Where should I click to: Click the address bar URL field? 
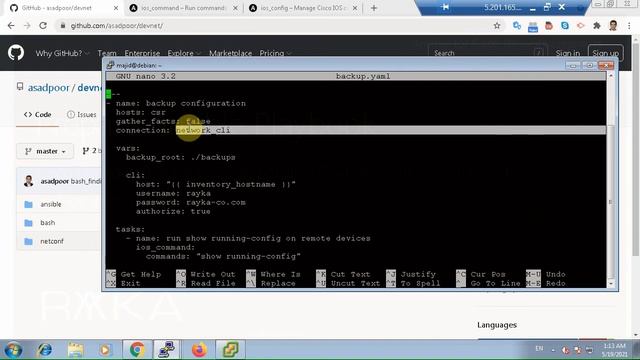pos(273,26)
